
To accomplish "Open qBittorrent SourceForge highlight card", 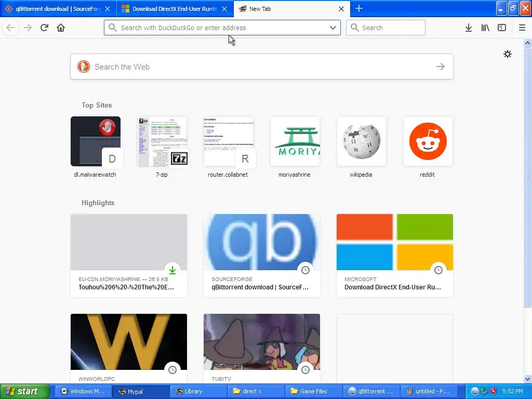I will point(262,256).
